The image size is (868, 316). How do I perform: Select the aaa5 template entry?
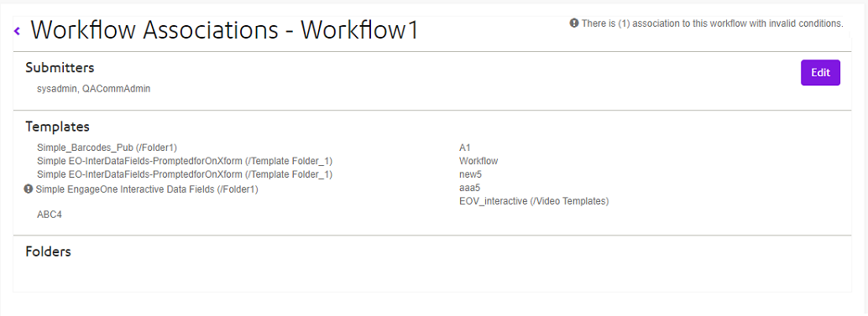pos(469,188)
